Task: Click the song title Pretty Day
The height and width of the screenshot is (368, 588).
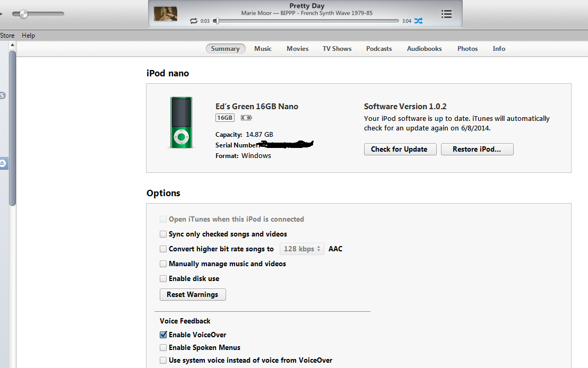Action: pyautogui.click(x=307, y=6)
